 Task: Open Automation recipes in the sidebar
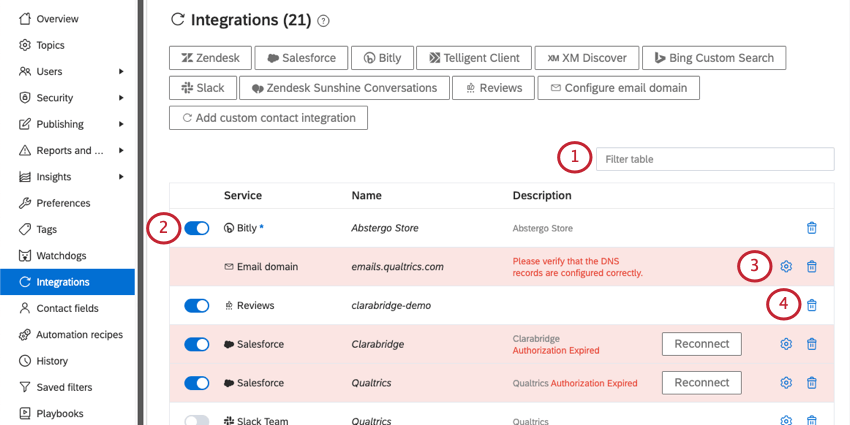[80, 334]
